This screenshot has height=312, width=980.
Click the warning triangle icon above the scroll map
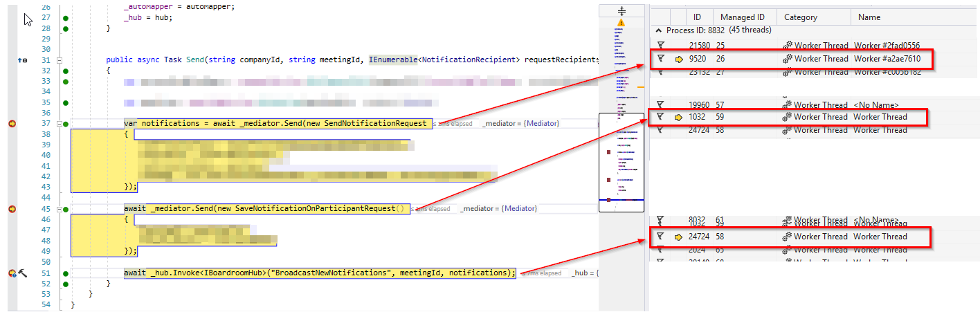click(621, 23)
